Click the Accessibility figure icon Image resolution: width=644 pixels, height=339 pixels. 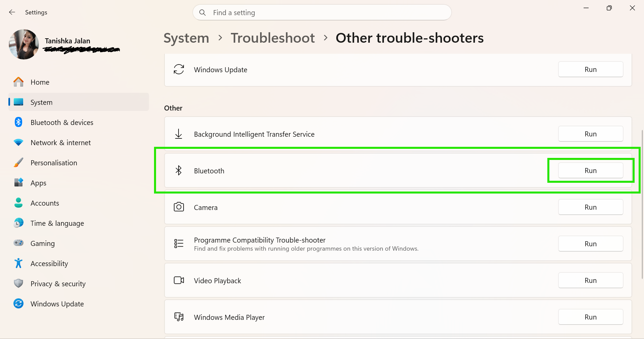coord(18,263)
